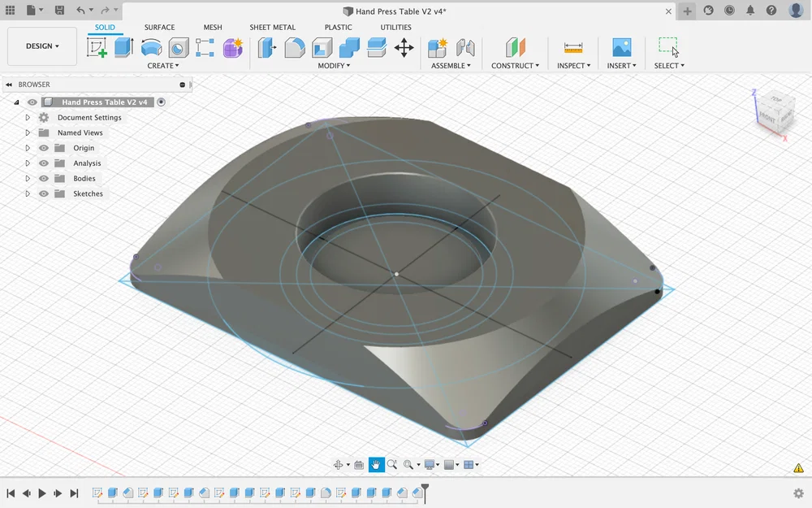Viewport: 812px width, 508px height.
Task: Open the Measure tool under Inspect
Action: [x=573, y=47]
